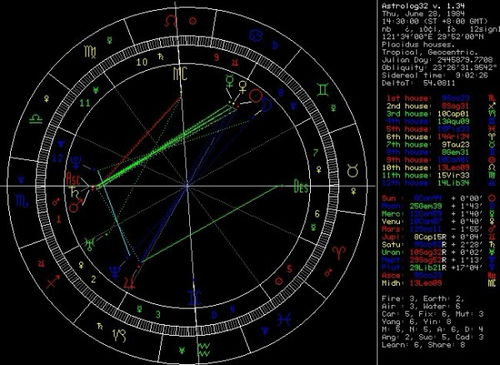The image size is (500, 365).
Task: Click the red Sagittarius arrow glyph on the outer ring
Action: tap(53, 281)
